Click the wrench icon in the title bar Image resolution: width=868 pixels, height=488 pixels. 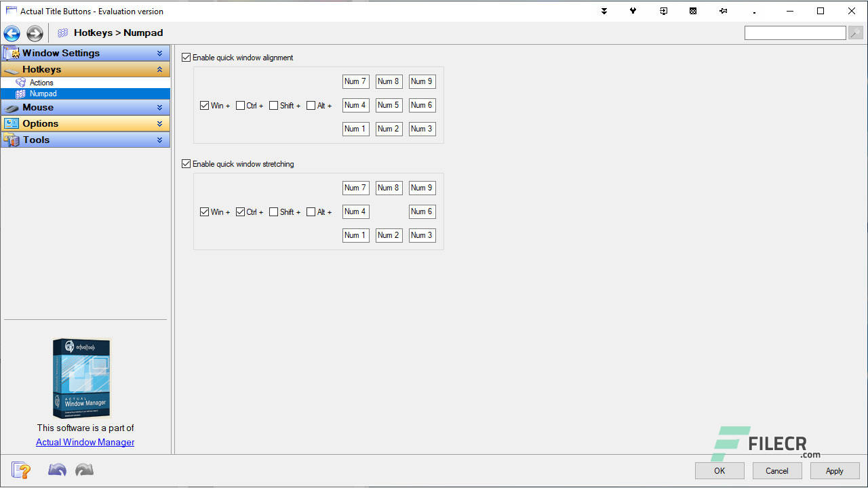(x=633, y=11)
